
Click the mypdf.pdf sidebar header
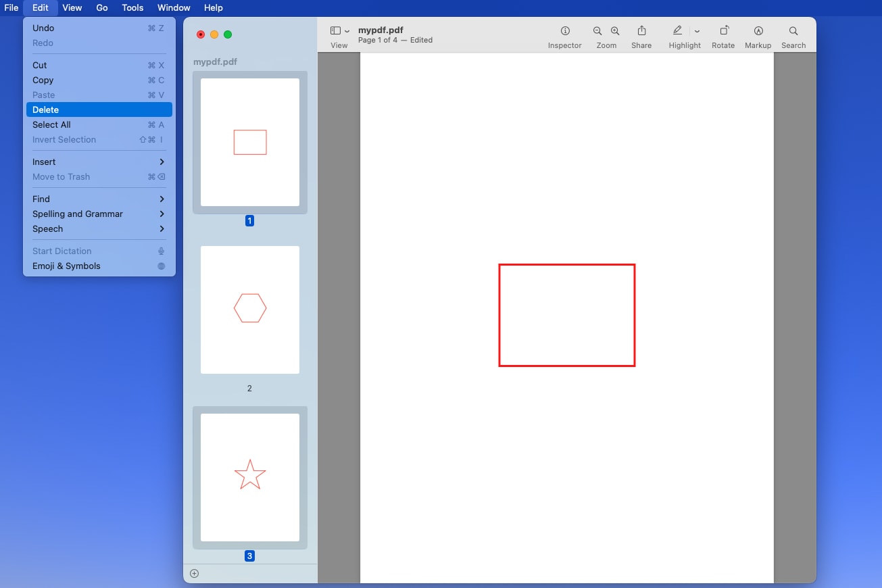[x=215, y=62]
